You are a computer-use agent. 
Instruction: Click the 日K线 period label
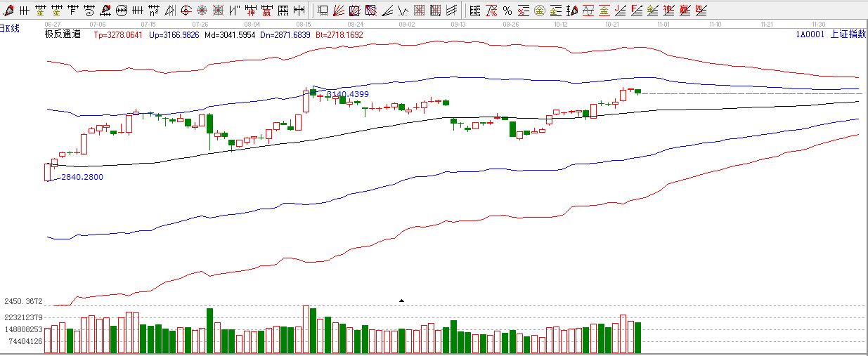(10, 27)
